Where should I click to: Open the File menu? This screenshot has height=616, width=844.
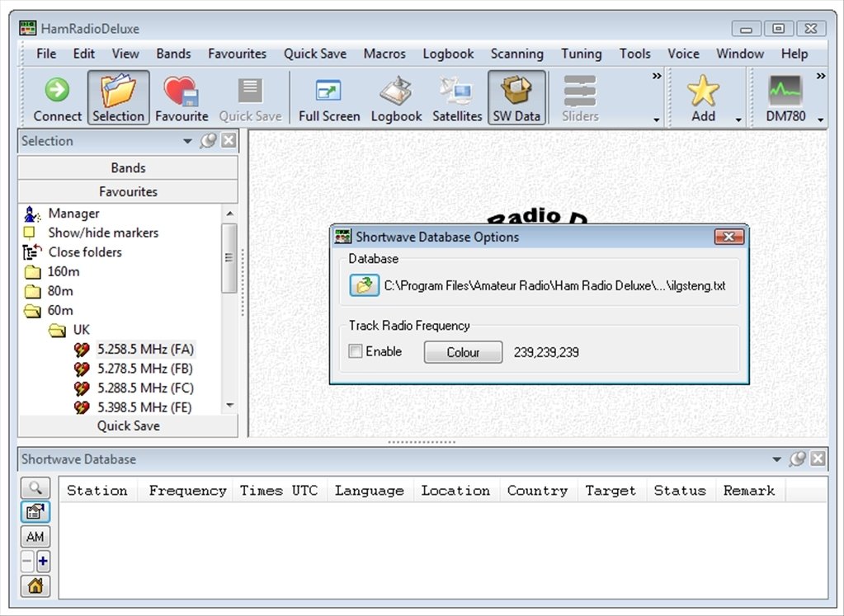[x=46, y=54]
